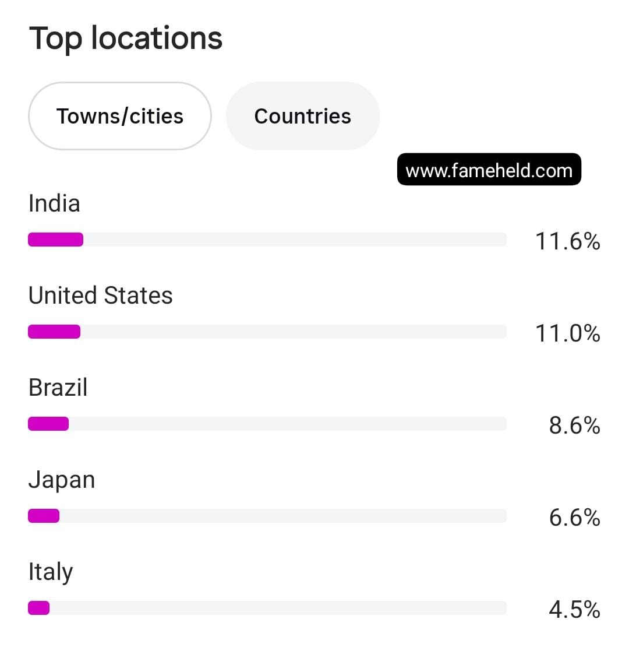Select the United States label
The width and height of the screenshot is (629, 672).
(101, 295)
